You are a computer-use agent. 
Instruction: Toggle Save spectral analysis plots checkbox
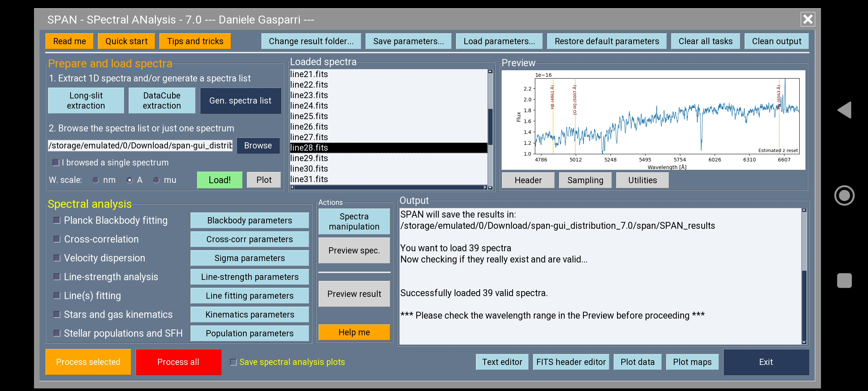click(x=234, y=362)
